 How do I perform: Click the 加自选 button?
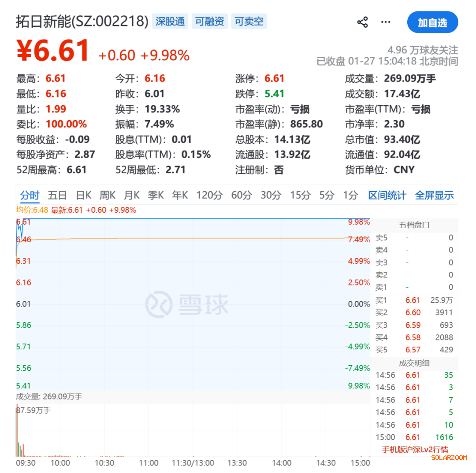(432, 22)
